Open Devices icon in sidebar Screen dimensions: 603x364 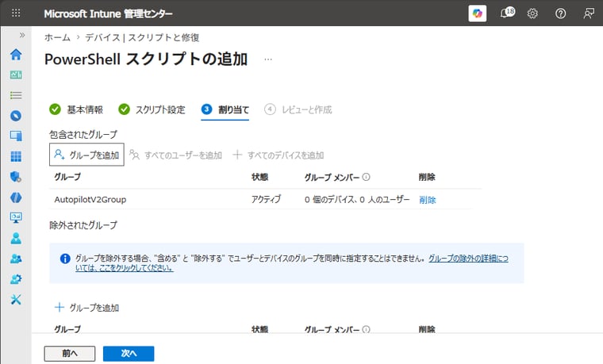(x=16, y=136)
